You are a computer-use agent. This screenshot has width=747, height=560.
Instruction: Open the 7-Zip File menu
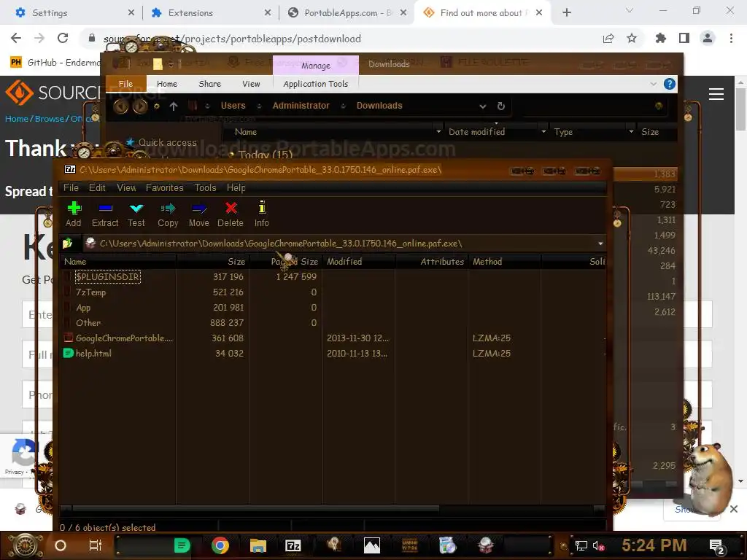(x=71, y=187)
